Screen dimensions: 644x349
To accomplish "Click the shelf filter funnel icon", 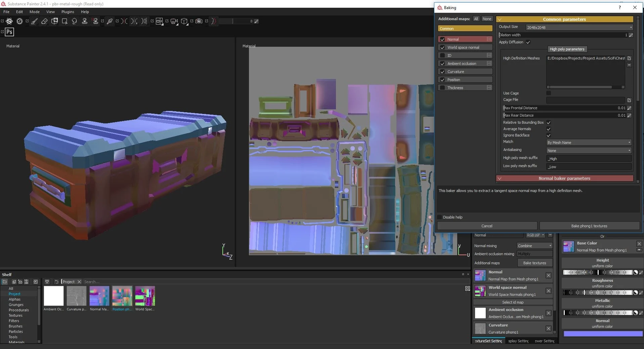I will tap(47, 282).
